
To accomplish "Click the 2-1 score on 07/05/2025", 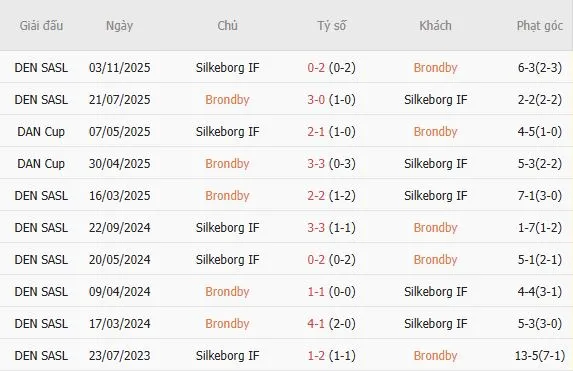I will click(316, 132).
